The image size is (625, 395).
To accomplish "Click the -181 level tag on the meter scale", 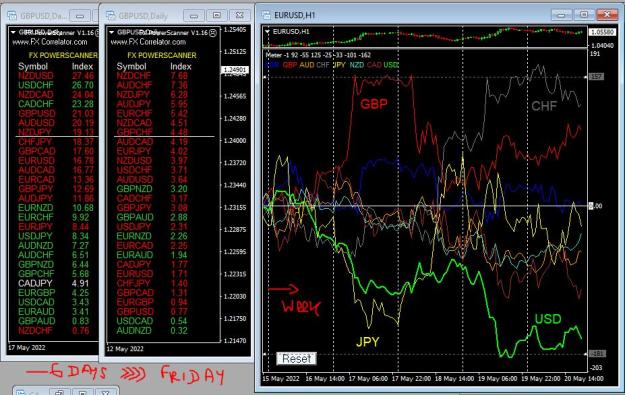I will tap(597, 354).
